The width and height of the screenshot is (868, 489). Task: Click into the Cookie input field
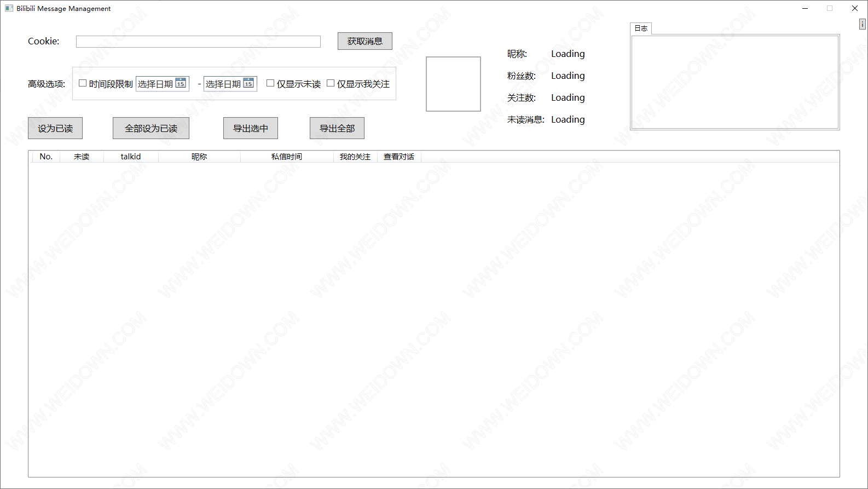[x=198, y=42]
